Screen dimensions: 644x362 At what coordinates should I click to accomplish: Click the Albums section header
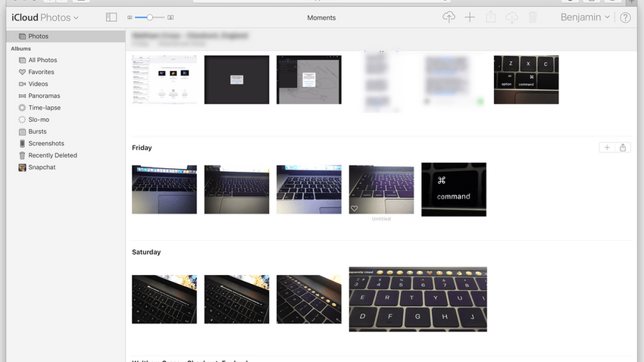(x=21, y=48)
